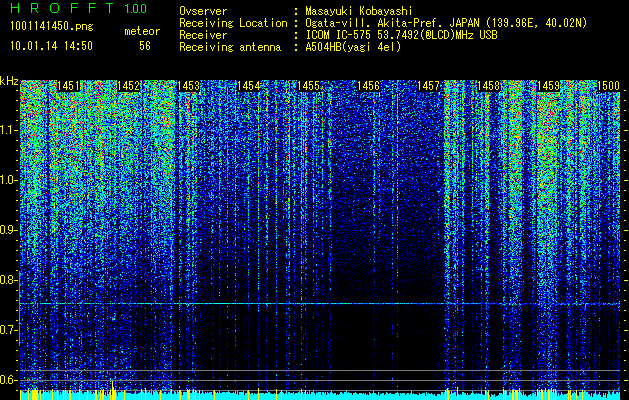Click the 'Receiving antenna' label
The width and height of the screenshot is (629, 400).
[230, 47]
